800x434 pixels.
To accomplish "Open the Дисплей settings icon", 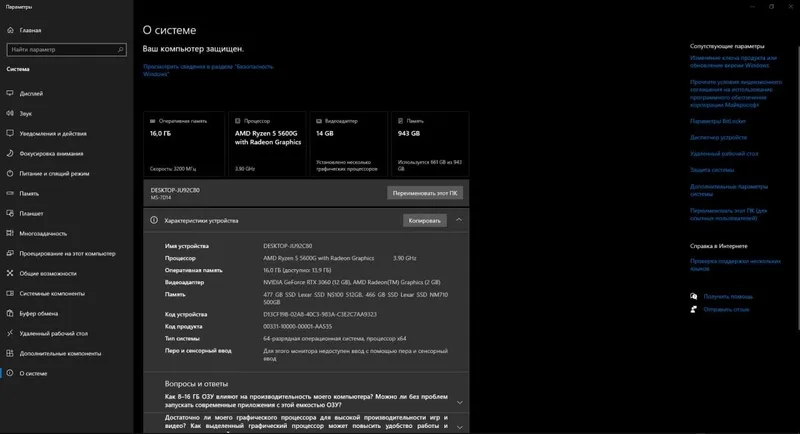I will 10,93.
